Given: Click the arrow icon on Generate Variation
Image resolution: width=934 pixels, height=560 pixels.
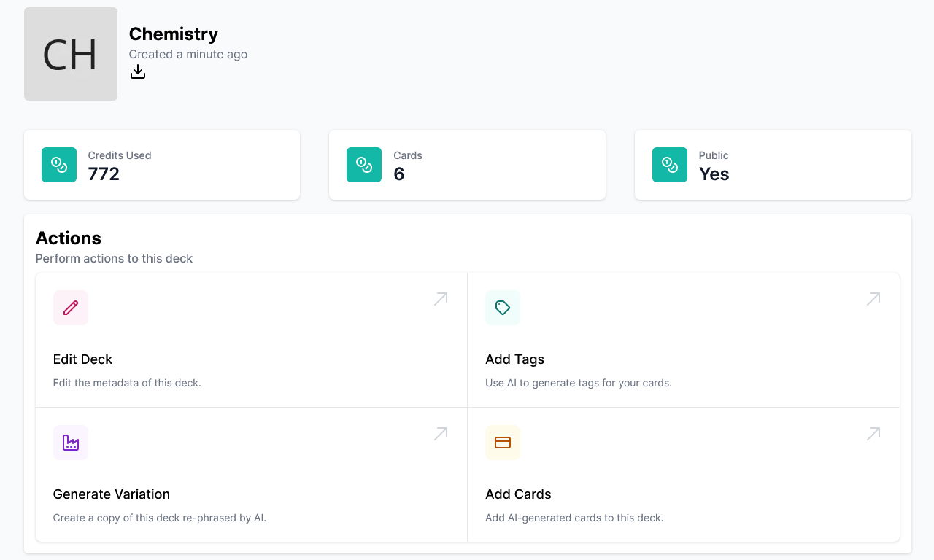Looking at the screenshot, I should 441,434.
